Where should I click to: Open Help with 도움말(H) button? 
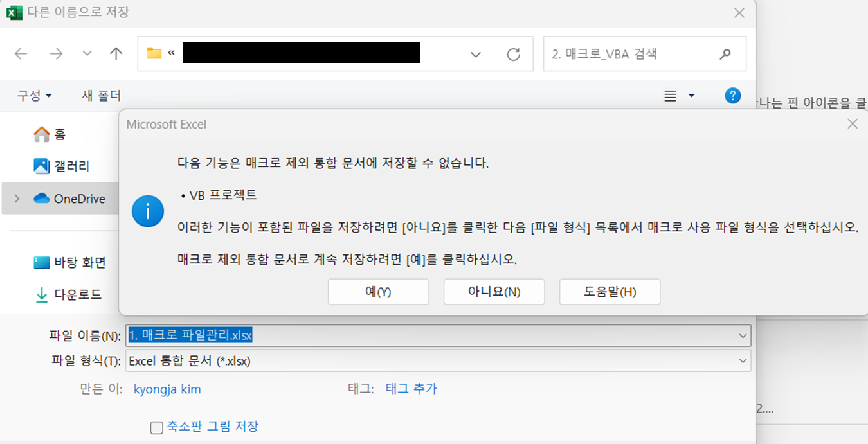[x=610, y=292]
